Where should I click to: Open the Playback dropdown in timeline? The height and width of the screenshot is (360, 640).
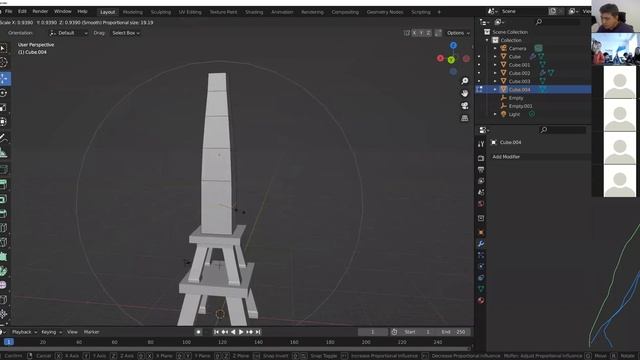coord(24,332)
